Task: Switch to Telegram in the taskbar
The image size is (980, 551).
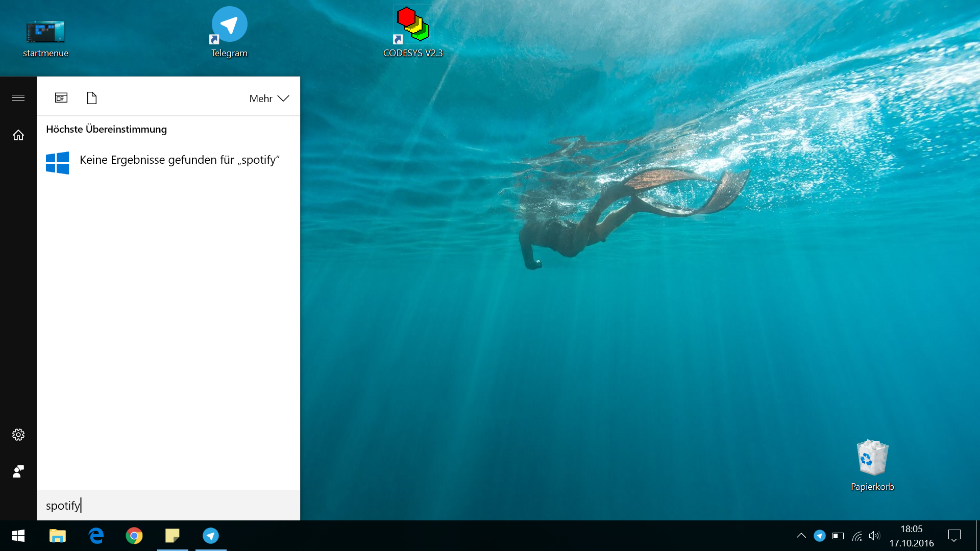Action: pyautogui.click(x=211, y=536)
